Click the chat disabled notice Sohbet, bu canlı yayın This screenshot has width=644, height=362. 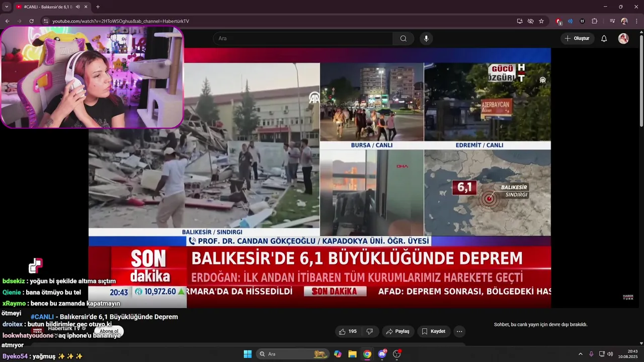[x=541, y=325]
